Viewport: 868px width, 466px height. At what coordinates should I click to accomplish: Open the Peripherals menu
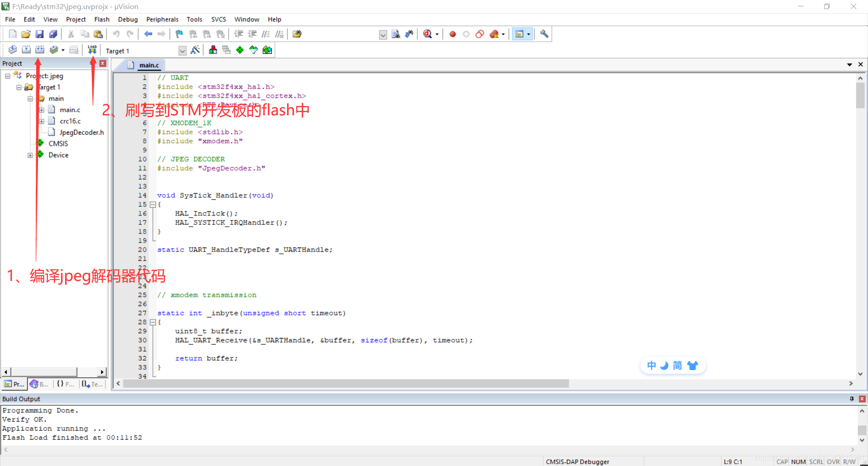(x=162, y=19)
